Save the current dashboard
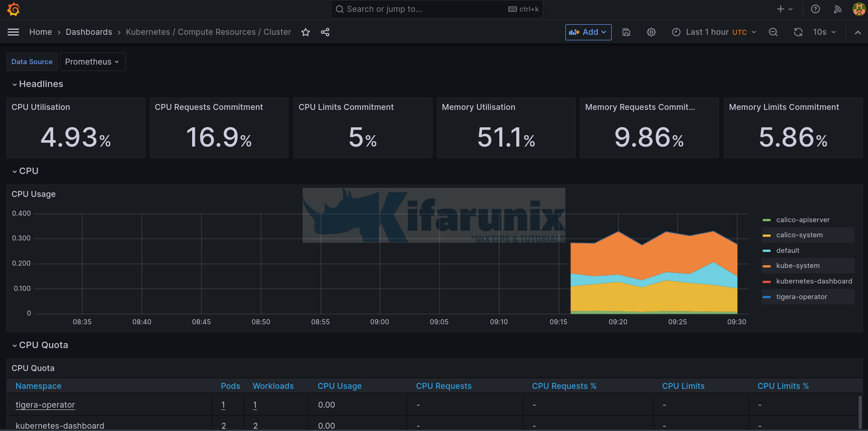 coord(626,32)
